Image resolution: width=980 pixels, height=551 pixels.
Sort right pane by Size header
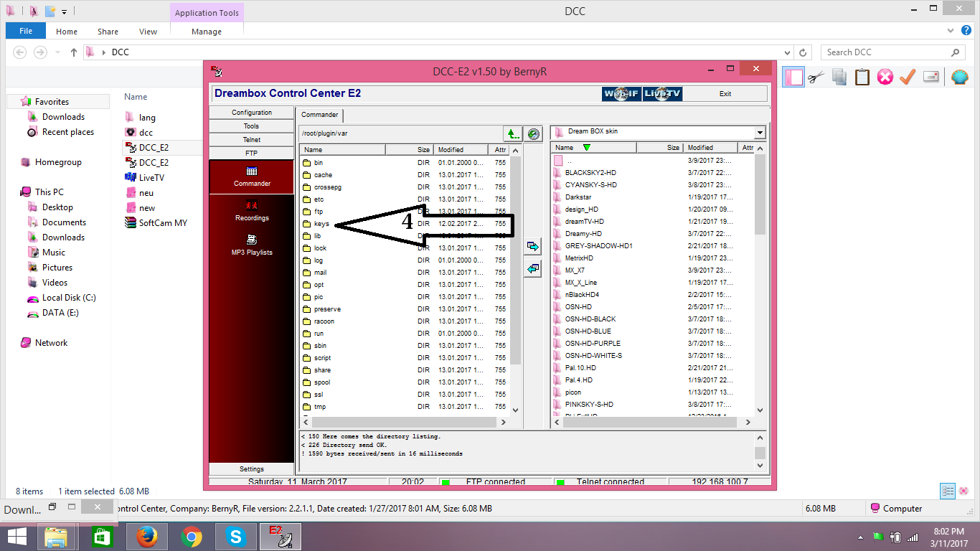(x=661, y=148)
